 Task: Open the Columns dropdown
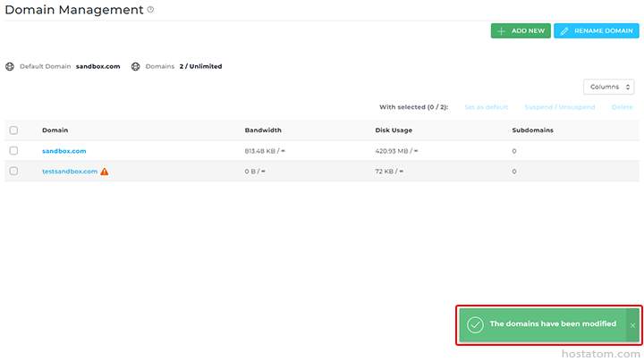point(608,87)
